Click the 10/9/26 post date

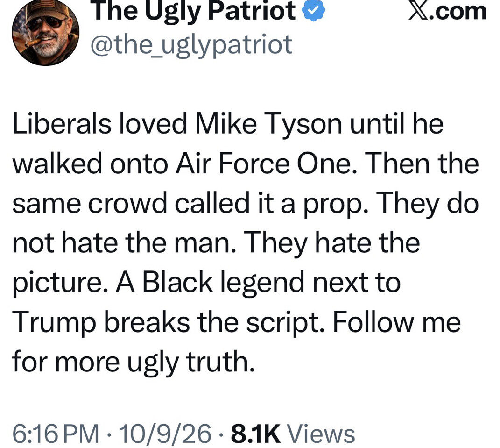[x=164, y=434]
